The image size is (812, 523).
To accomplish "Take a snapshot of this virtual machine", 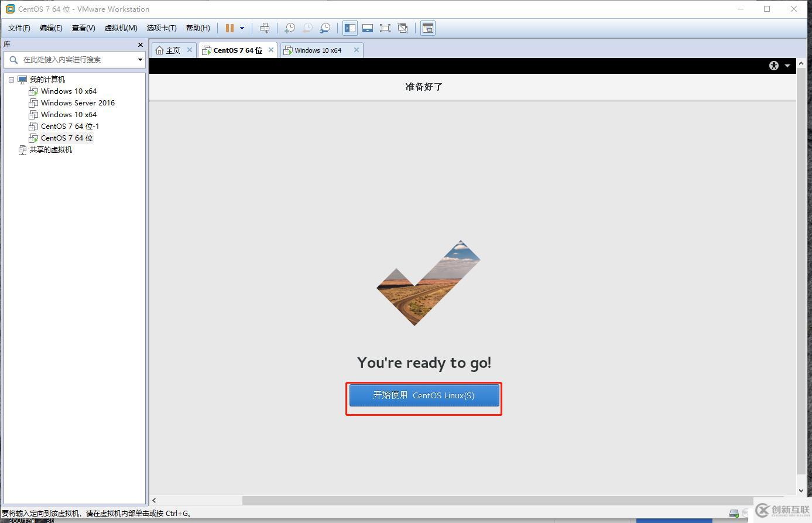I will (x=290, y=28).
